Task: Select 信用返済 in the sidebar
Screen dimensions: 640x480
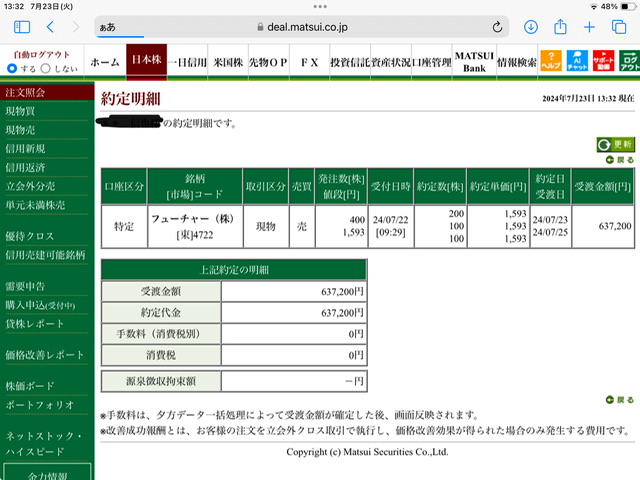Action: 25,167
